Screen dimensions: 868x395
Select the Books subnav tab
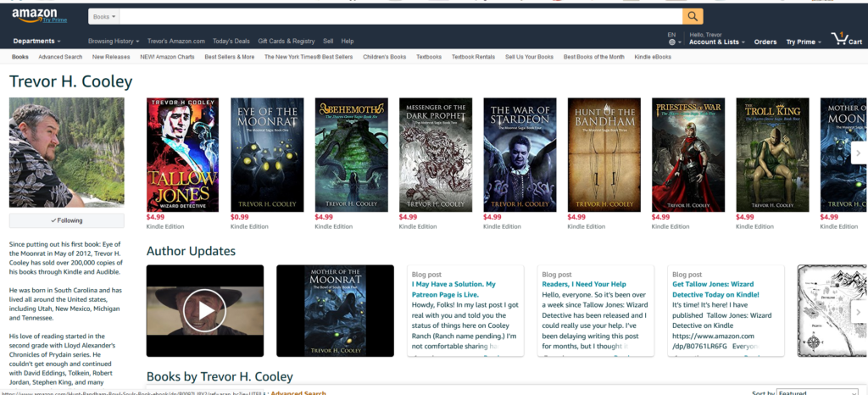[20, 57]
